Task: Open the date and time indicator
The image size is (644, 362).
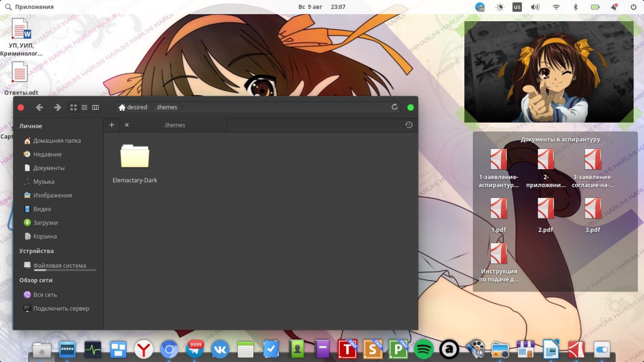Action: click(x=322, y=7)
